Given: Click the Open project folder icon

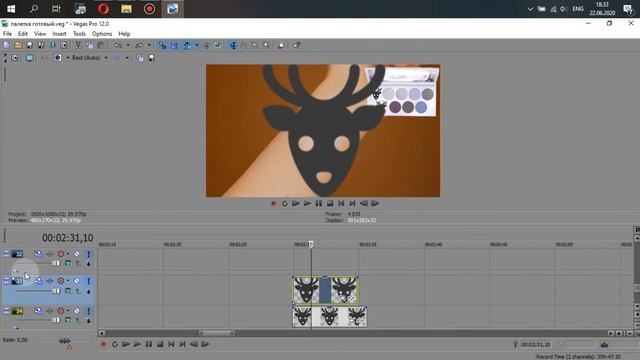Looking at the screenshot, I should 18,45.
